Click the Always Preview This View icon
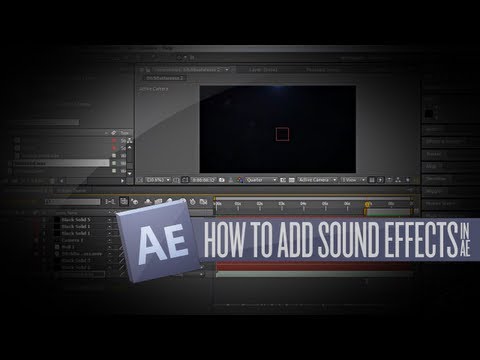 (x=140, y=180)
